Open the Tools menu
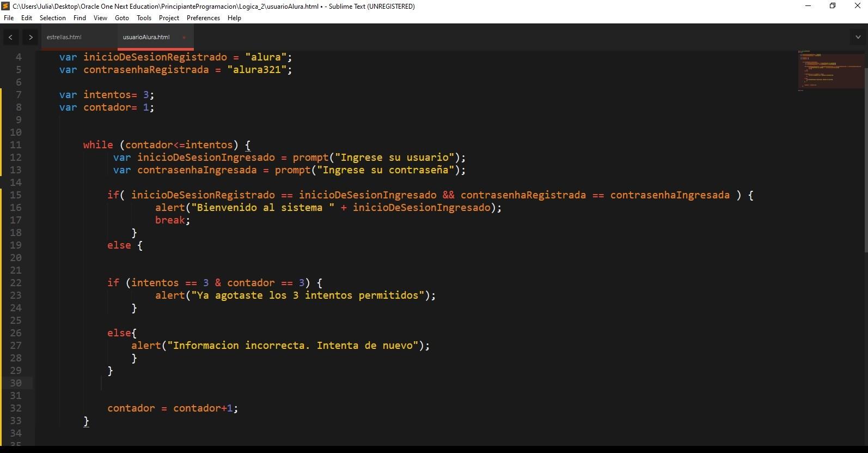The image size is (868, 453). tap(144, 18)
